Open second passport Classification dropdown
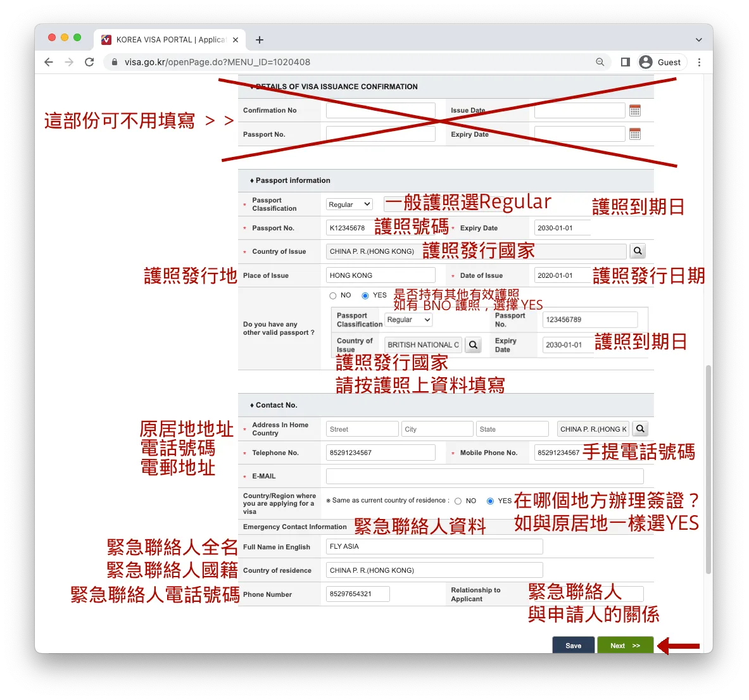Screen dimensions: 749x700 point(408,320)
